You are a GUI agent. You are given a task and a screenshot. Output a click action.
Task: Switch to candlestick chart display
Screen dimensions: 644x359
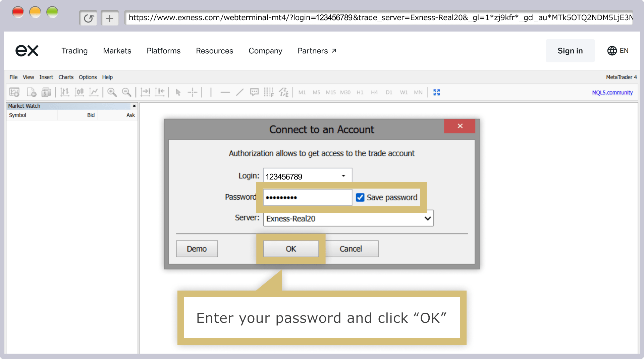[x=79, y=92]
